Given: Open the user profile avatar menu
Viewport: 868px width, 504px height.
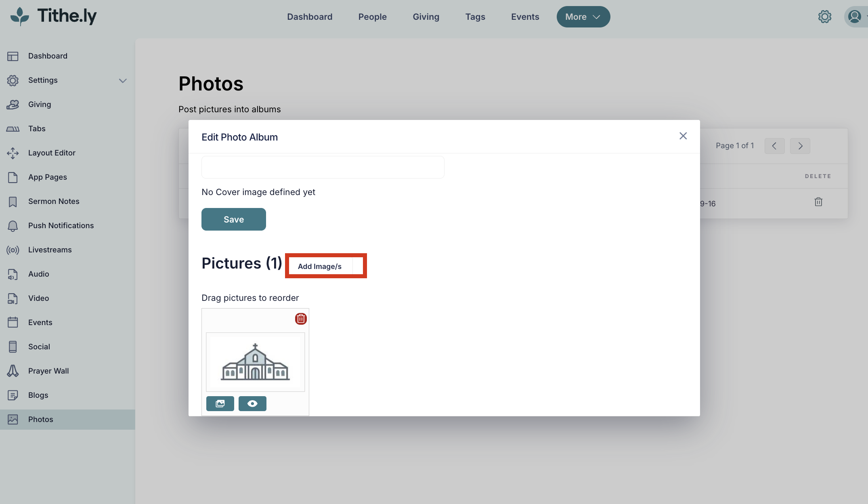Looking at the screenshot, I should coord(854,17).
